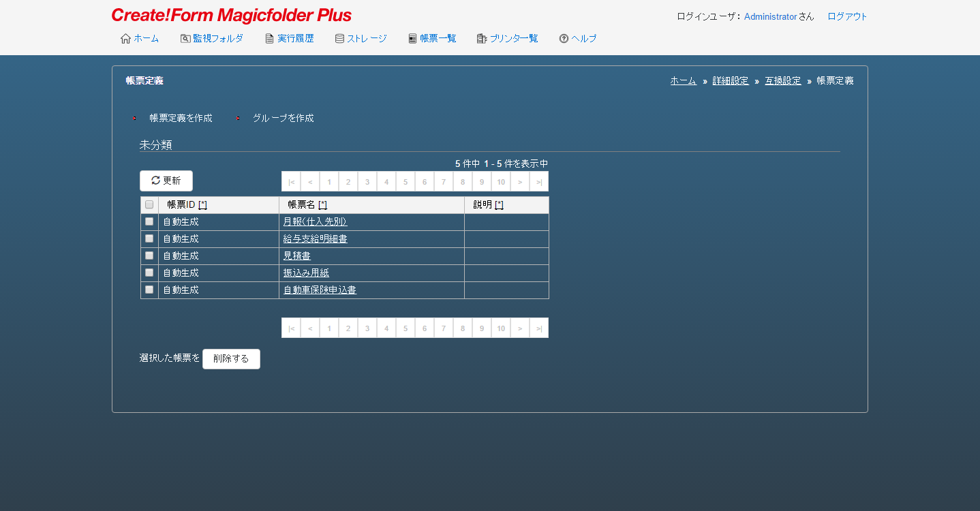Toggle the select-all checkbox in table header

pyautogui.click(x=149, y=204)
